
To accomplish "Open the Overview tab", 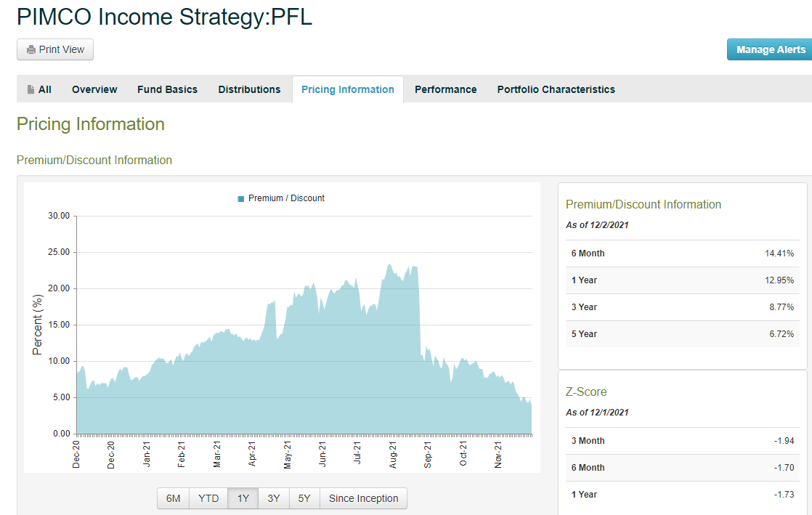I will pos(94,89).
